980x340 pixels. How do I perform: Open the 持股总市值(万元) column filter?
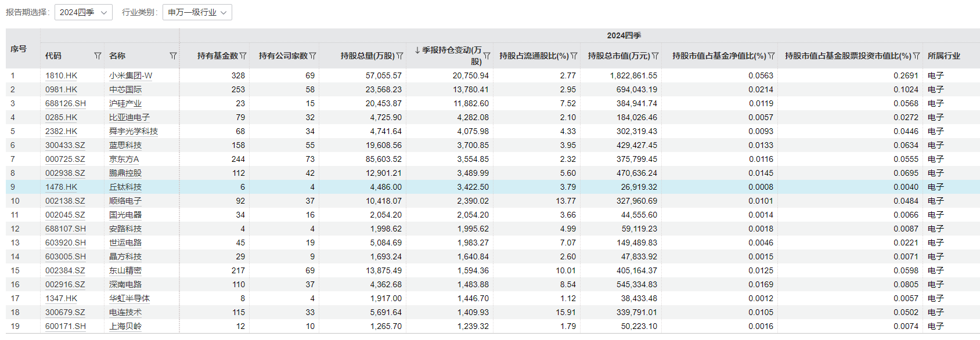655,56
